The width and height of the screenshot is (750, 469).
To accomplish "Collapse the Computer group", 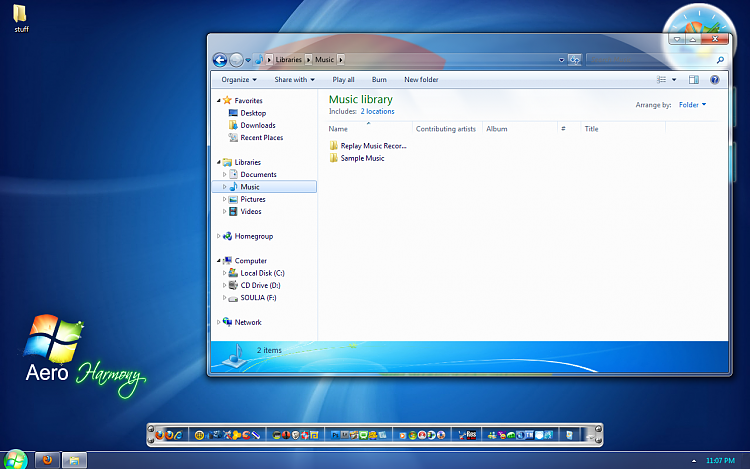I will pyautogui.click(x=219, y=261).
